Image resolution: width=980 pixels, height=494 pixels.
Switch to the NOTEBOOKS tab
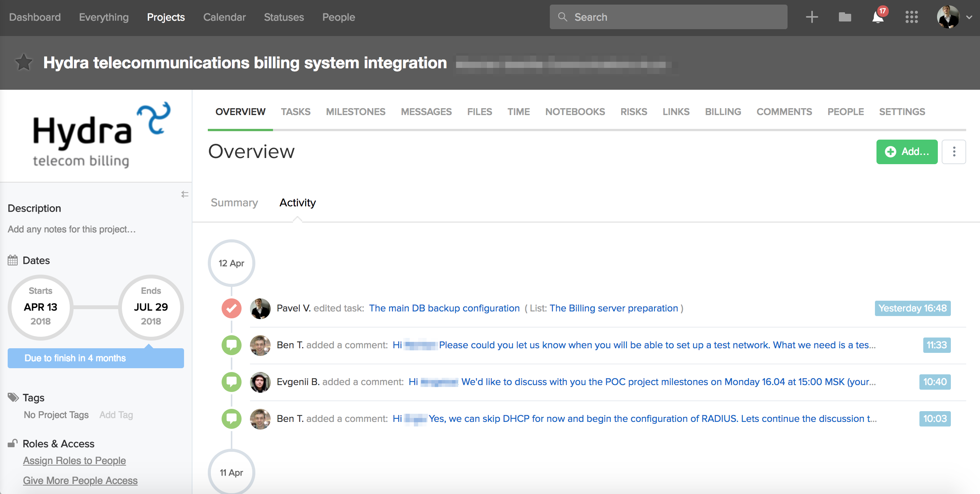click(575, 112)
